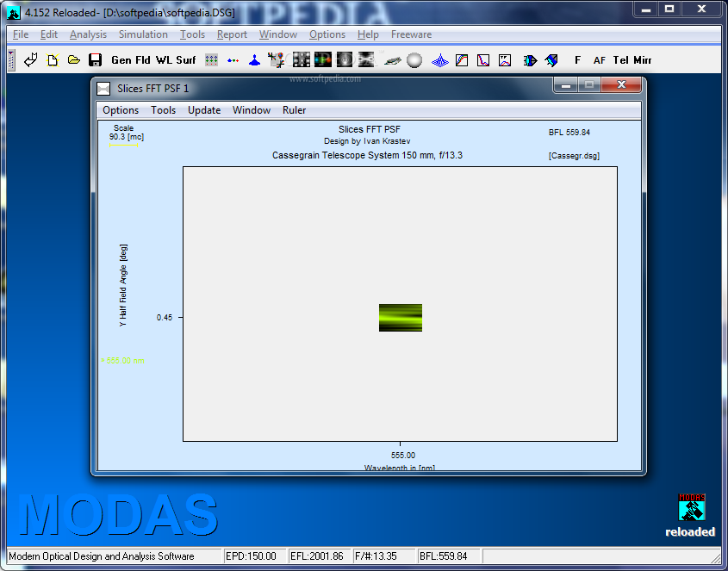This screenshot has height=571, width=728.
Task: Click the EPD:150.00 status bar entry
Action: coord(253,555)
